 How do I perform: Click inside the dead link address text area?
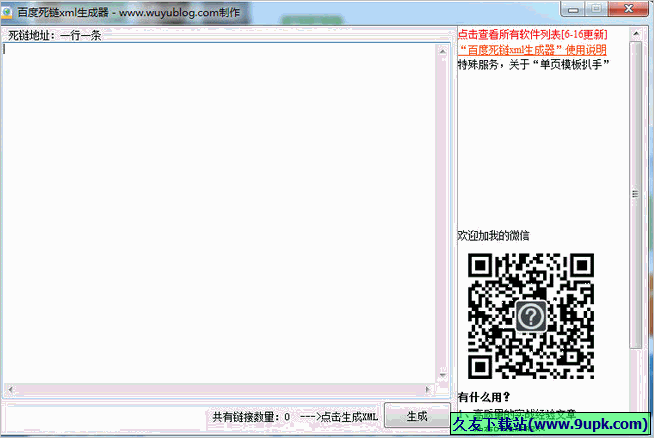point(219,214)
